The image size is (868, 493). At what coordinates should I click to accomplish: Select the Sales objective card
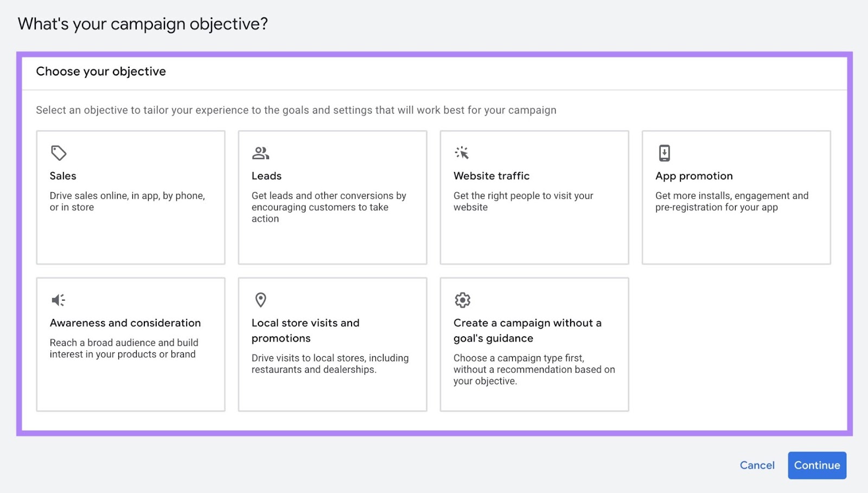click(130, 197)
